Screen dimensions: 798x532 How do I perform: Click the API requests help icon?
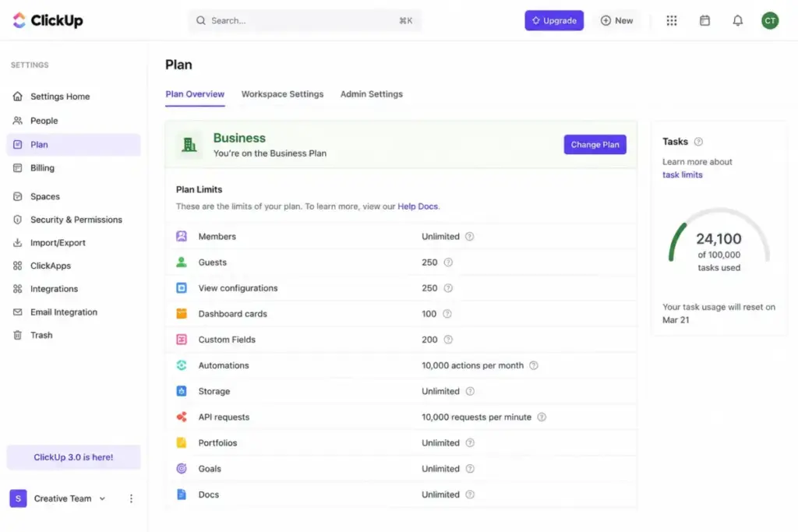[x=542, y=417]
